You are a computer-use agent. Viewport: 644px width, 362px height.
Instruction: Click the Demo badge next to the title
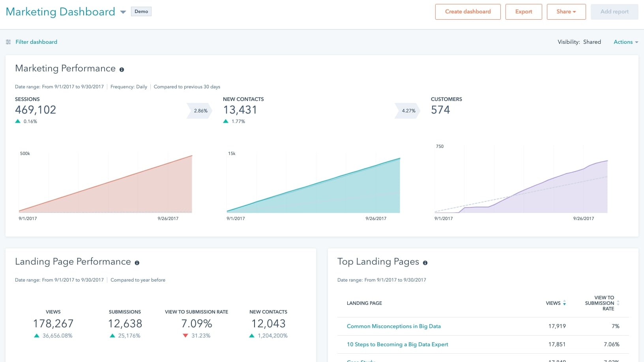click(141, 11)
